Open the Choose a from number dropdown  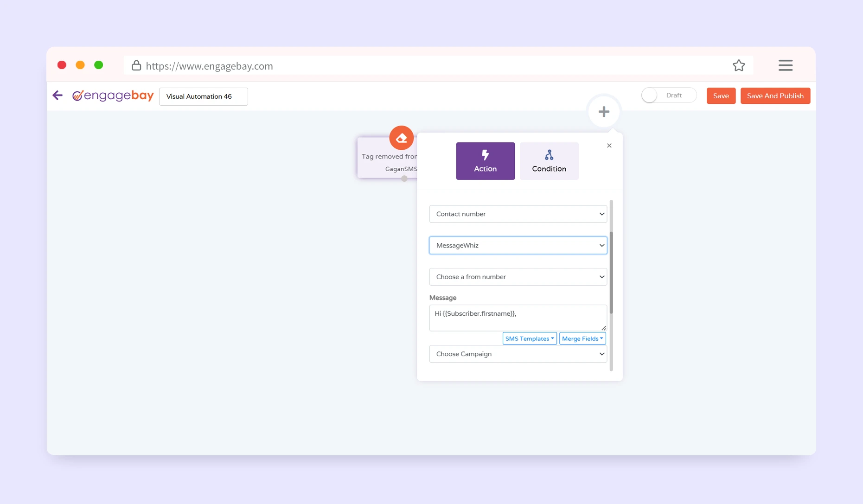point(518,277)
